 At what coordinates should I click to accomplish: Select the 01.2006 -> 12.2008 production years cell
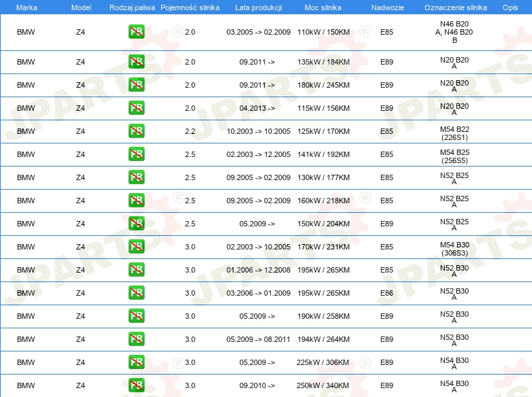[259, 270]
